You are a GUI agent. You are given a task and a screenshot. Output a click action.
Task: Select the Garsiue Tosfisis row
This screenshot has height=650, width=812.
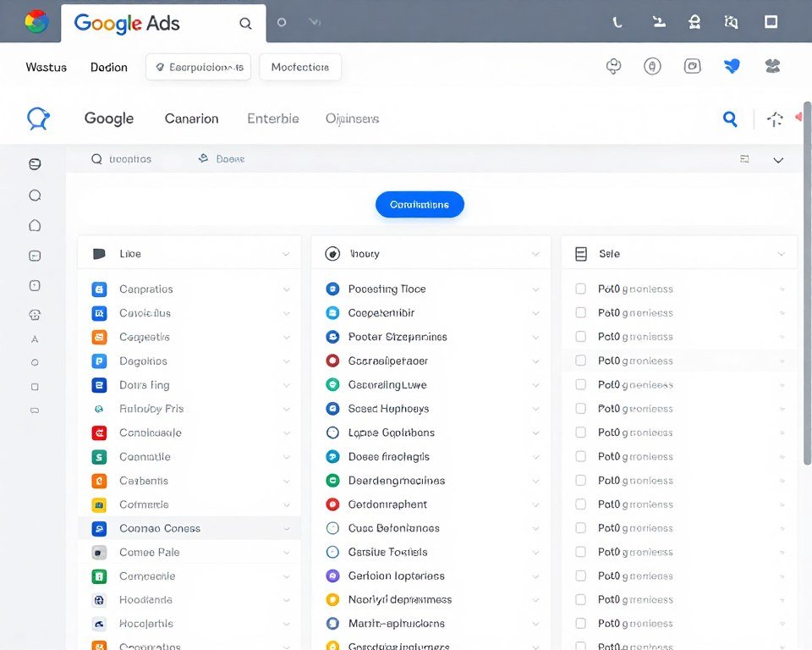(431, 552)
